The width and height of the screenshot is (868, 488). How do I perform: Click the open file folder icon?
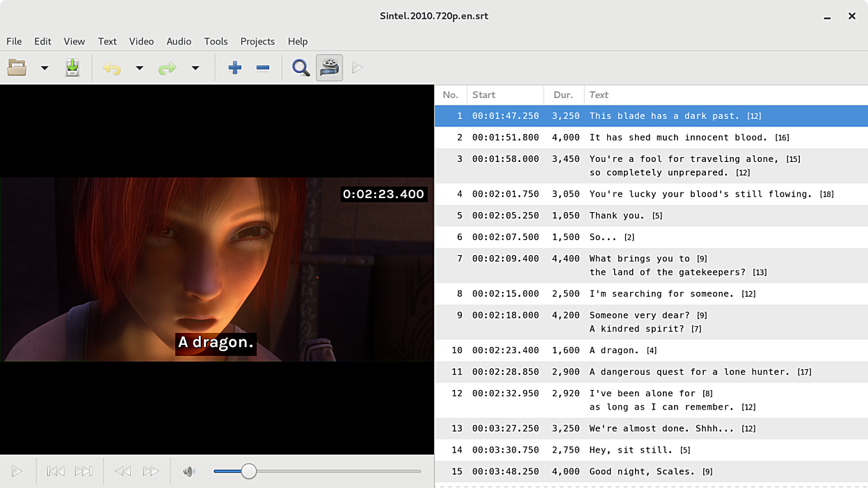click(17, 67)
